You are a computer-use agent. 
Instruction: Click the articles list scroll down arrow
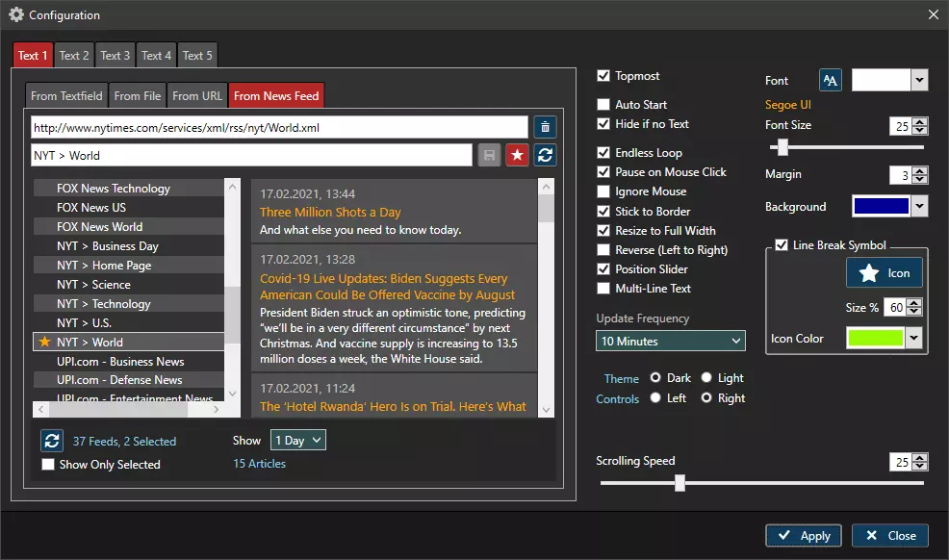click(x=546, y=410)
